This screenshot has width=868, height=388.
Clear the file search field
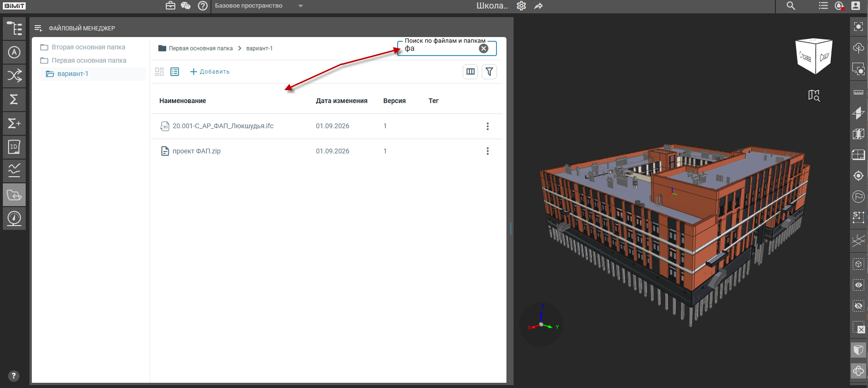click(x=484, y=48)
